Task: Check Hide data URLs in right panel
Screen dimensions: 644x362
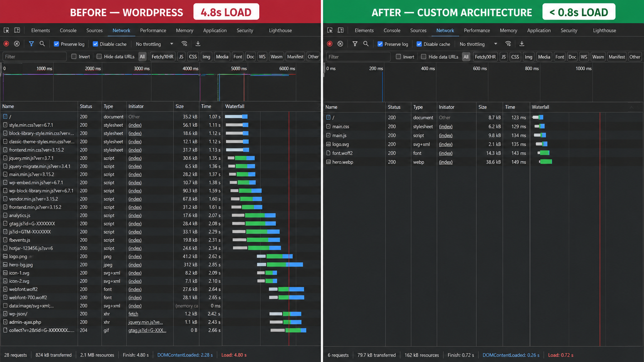Action: [x=424, y=57]
